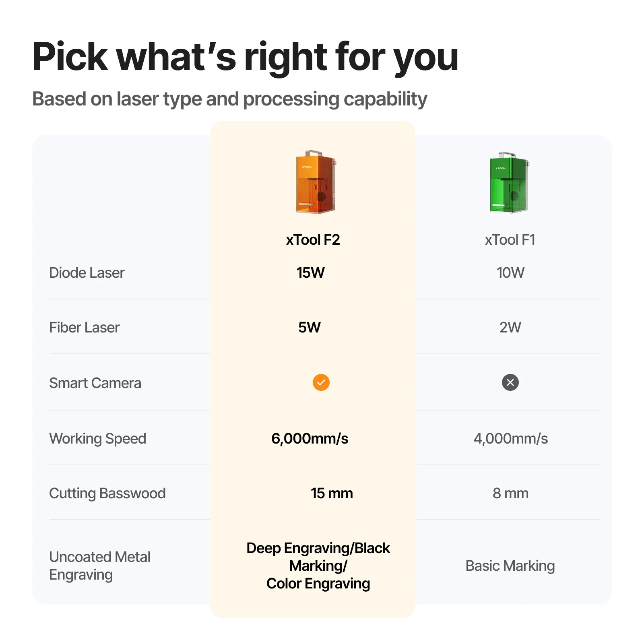Viewport: 644px width, 644px height.
Task: Click the "Pick what's right for you" heading
Action: coord(245,57)
